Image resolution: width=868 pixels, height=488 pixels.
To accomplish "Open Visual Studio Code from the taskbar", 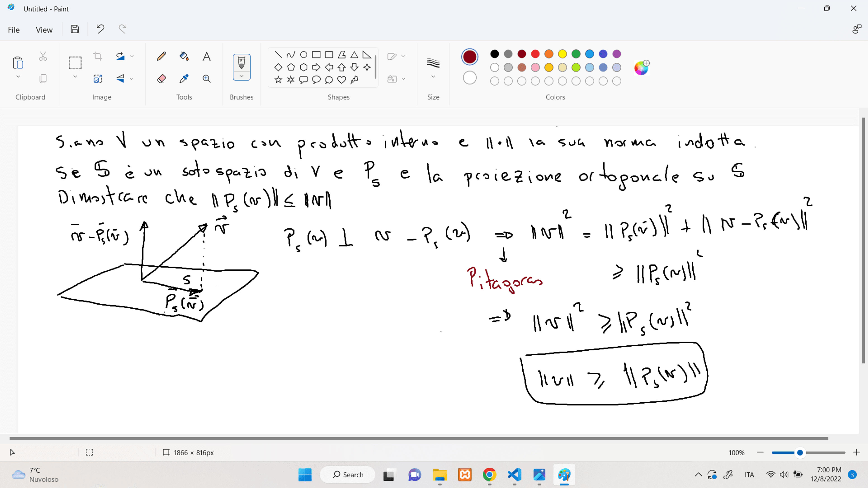I will pos(514,474).
